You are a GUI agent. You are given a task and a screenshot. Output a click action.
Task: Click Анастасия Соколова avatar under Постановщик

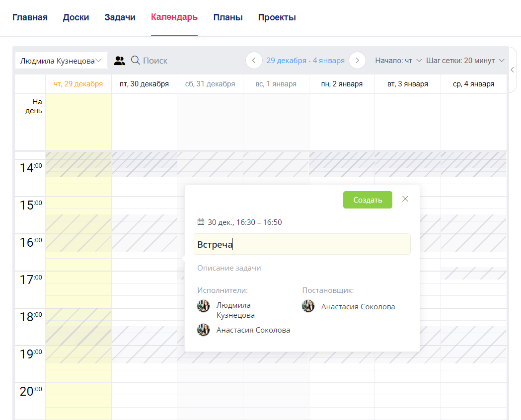pyautogui.click(x=308, y=306)
